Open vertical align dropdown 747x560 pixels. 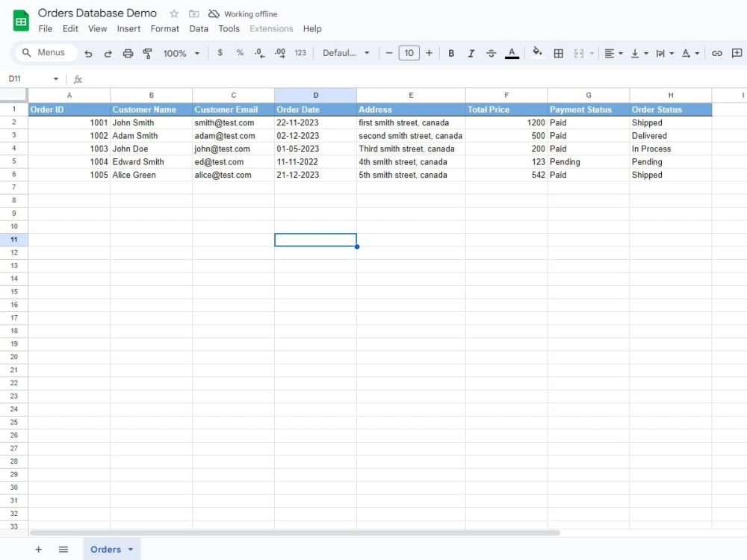tap(639, 53)
